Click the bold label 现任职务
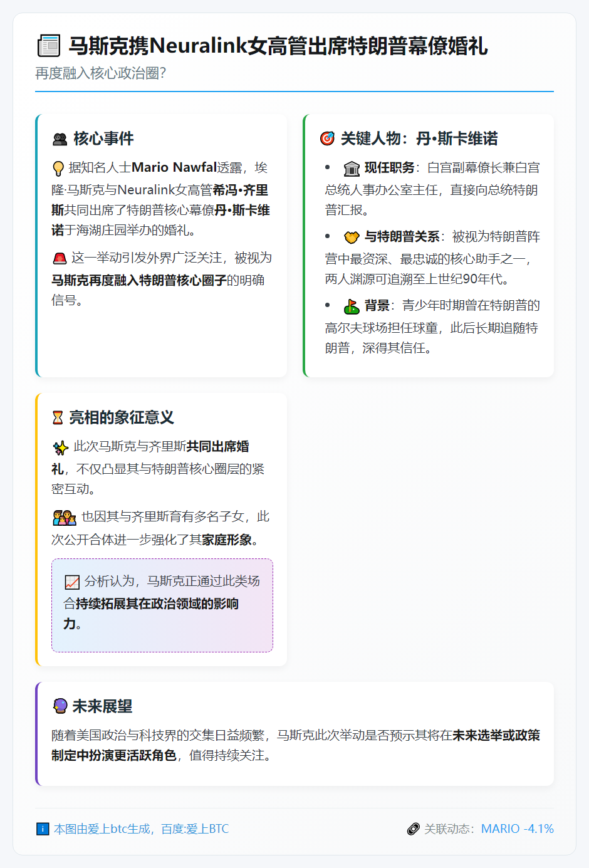This screenshot has height=868, width=589. 390,167
